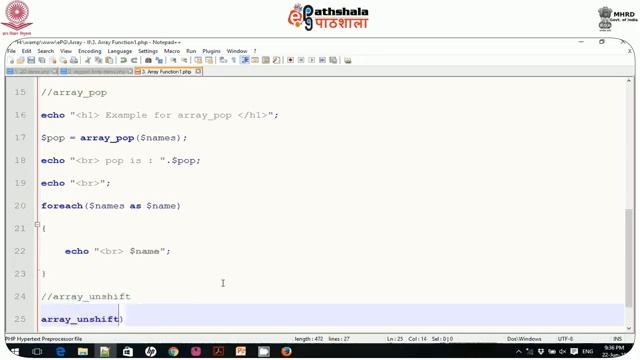This screenshot has width=640, height=360.
Task: Toggle INS insert mode in status bar
Action: click(x=618, y=339)
